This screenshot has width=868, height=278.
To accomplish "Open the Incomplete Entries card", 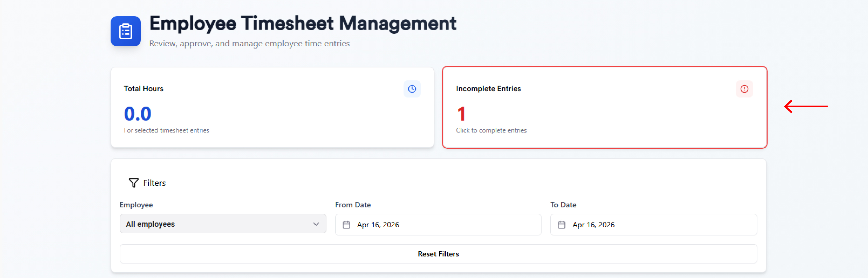I will click(x=604, y=107).
